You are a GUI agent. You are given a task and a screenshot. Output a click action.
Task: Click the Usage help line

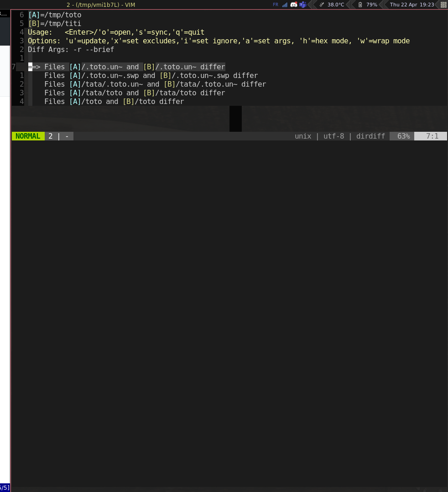pyautogui.click(x=116, y=32)
